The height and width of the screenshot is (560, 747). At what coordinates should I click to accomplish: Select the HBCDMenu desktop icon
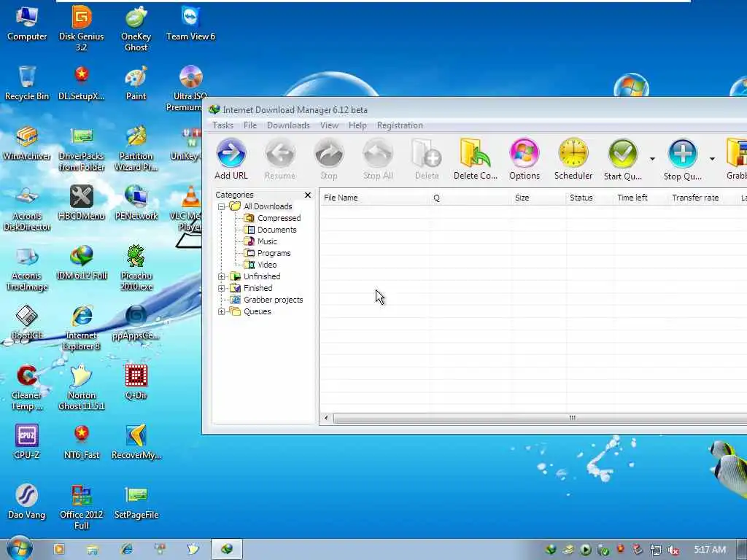pyautogui.click(x=82, y=203)
